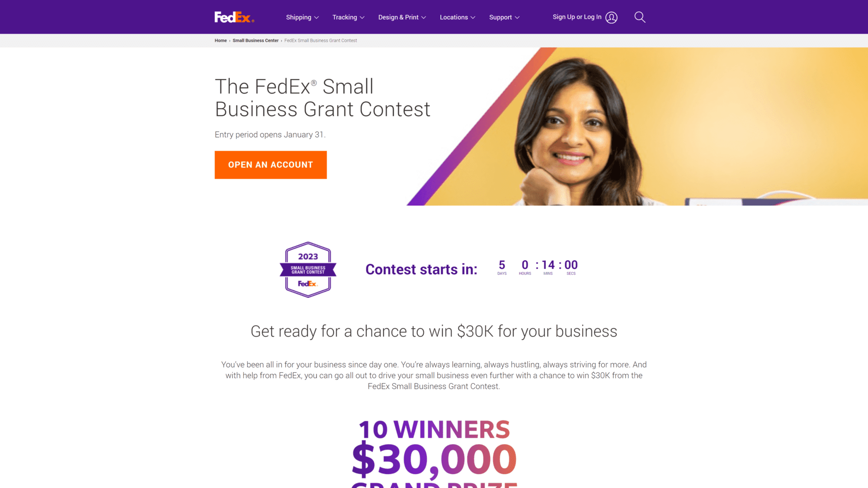This screenshot has width=868, height=488.
Task: Expand the Design & Print dropdown menu
Action: click(402, 17)
